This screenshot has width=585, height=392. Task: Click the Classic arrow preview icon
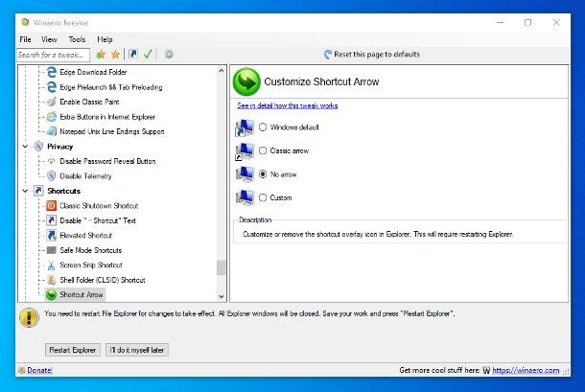[x=245, y=151]
